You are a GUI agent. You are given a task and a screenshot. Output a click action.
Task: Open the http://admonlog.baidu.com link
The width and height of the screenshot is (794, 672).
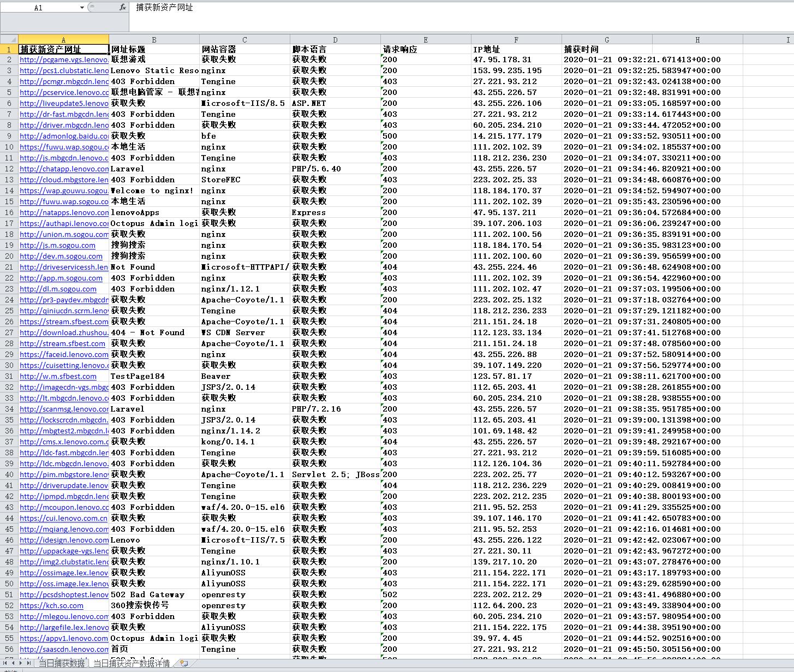pos(64,136)
